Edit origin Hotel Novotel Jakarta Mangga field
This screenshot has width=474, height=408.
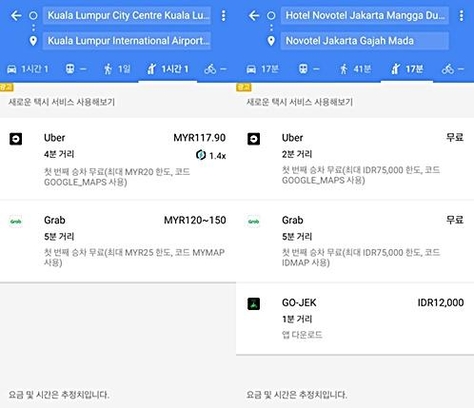[x=365, y=15]
